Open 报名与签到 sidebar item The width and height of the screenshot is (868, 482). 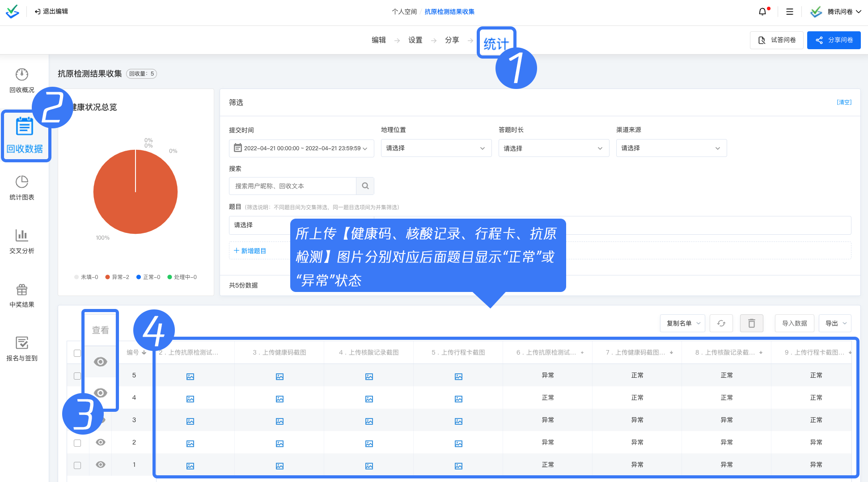22,349
